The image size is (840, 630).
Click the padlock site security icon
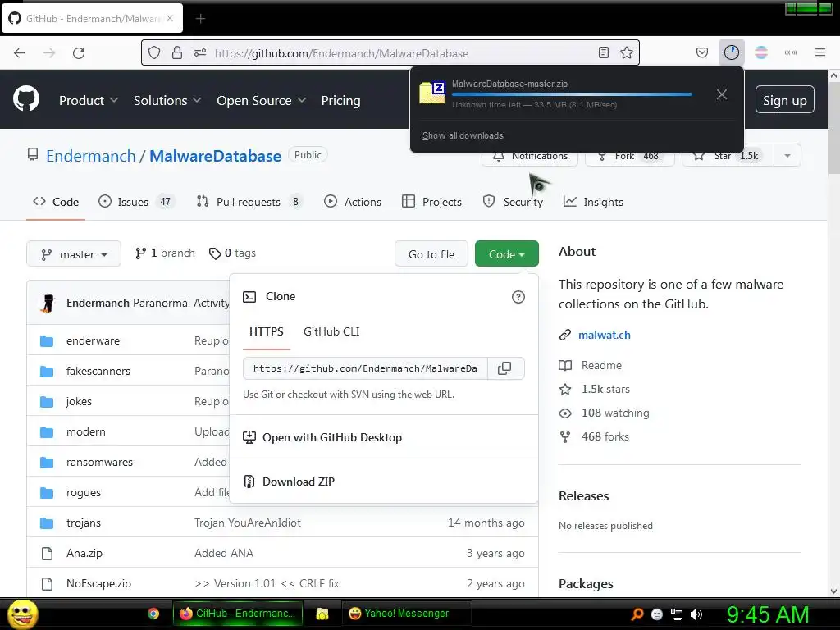177,53
